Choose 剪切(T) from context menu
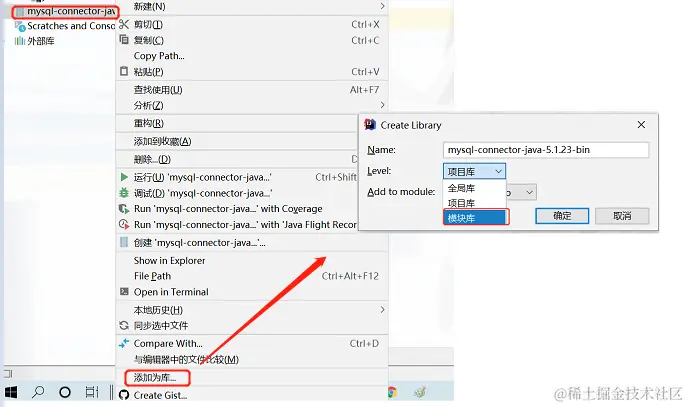The image size is (688, 407). click(x=252, y=25)
